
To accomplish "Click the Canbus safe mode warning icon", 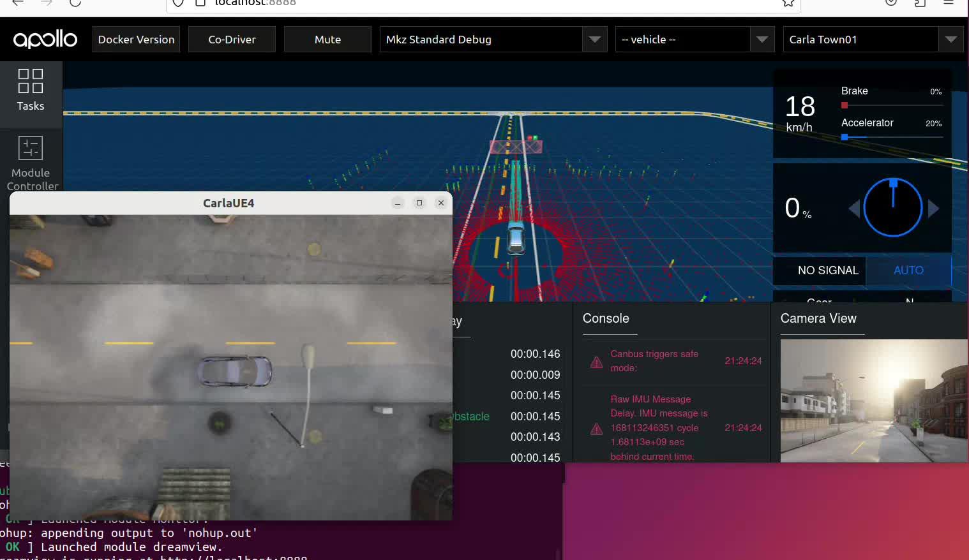I will point(596,362).
